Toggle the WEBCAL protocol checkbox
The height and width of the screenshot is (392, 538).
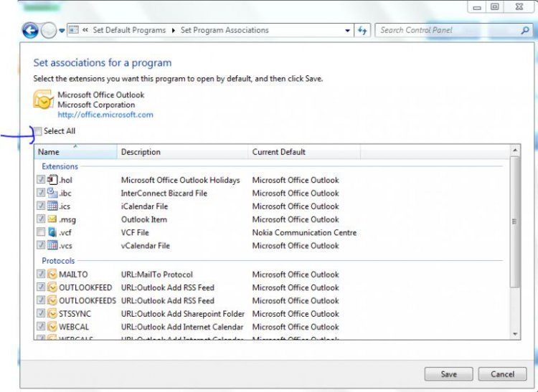pos(41,326)
